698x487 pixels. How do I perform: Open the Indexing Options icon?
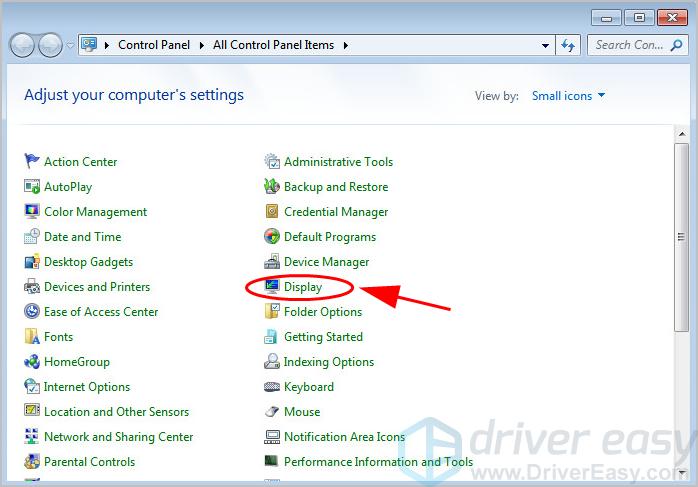[x=272, y=361]
